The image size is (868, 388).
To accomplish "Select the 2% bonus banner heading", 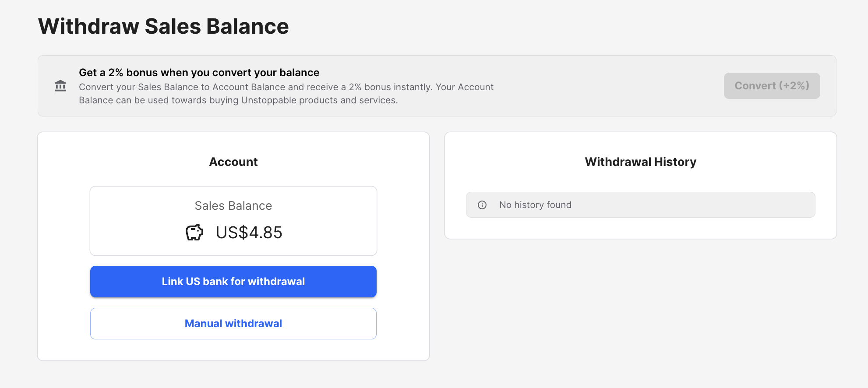I will [199, 73].
